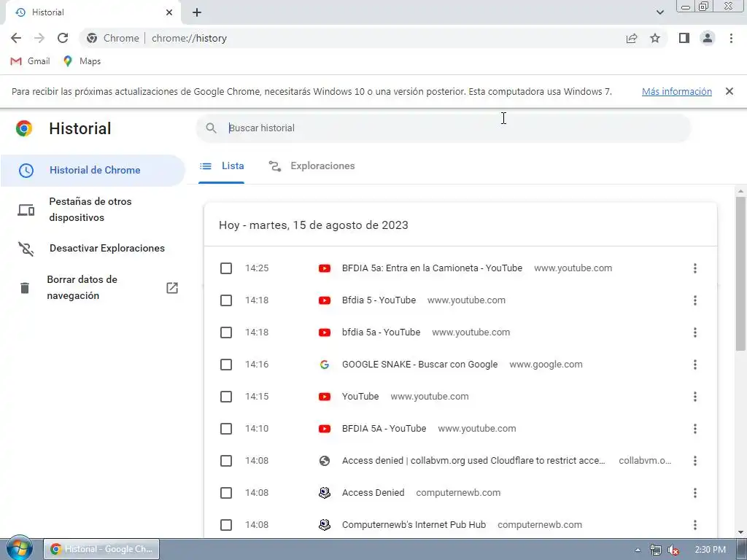
Task: Open BFDIA 5a: Entra en la Camioneta history link
Action: pos(432,268)
